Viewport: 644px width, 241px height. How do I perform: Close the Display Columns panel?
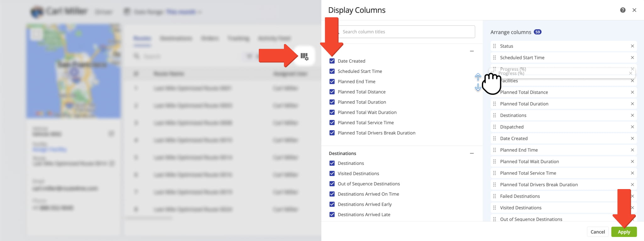[x=634, y=10]
